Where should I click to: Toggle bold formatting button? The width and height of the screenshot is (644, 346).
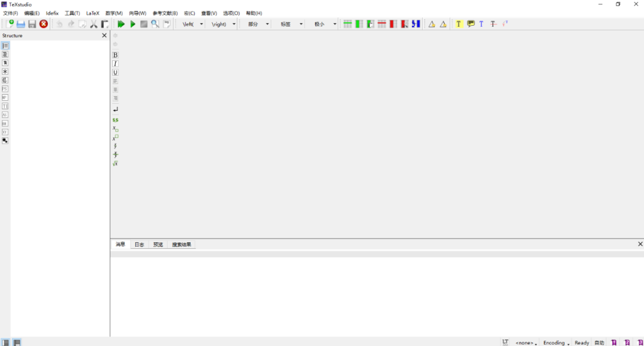[115, 55]
